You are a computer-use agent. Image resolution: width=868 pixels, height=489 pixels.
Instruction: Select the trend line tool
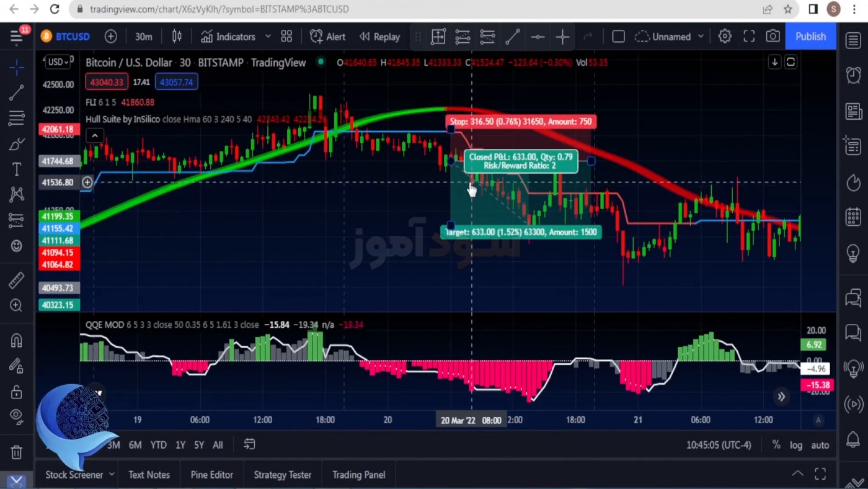(x=17, y=93)
